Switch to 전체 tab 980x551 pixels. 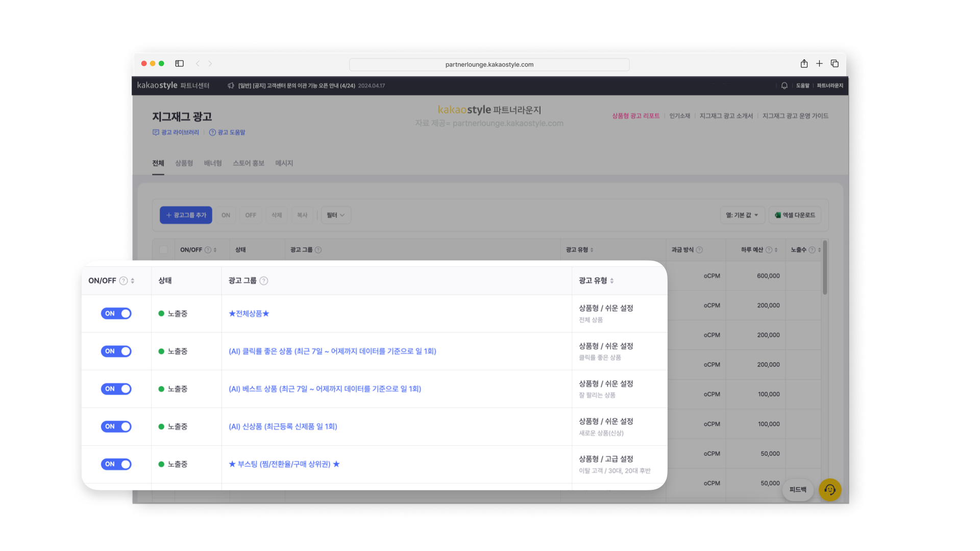[x=158, y=163]
